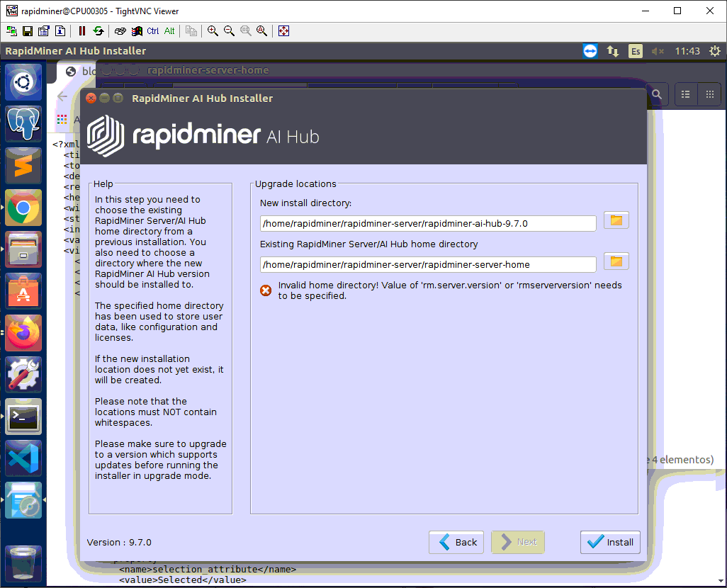
Task: Click the save connection floppy icon
Action: (28, 31)
